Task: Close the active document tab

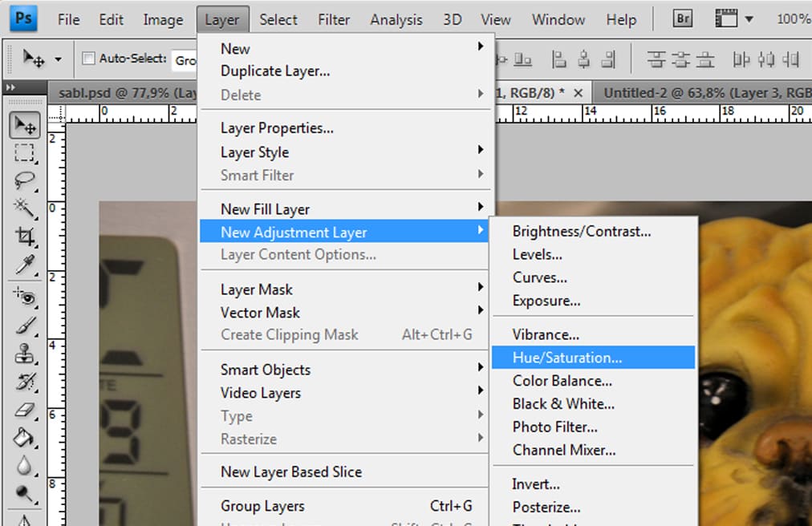Action: tap(578, 92)
